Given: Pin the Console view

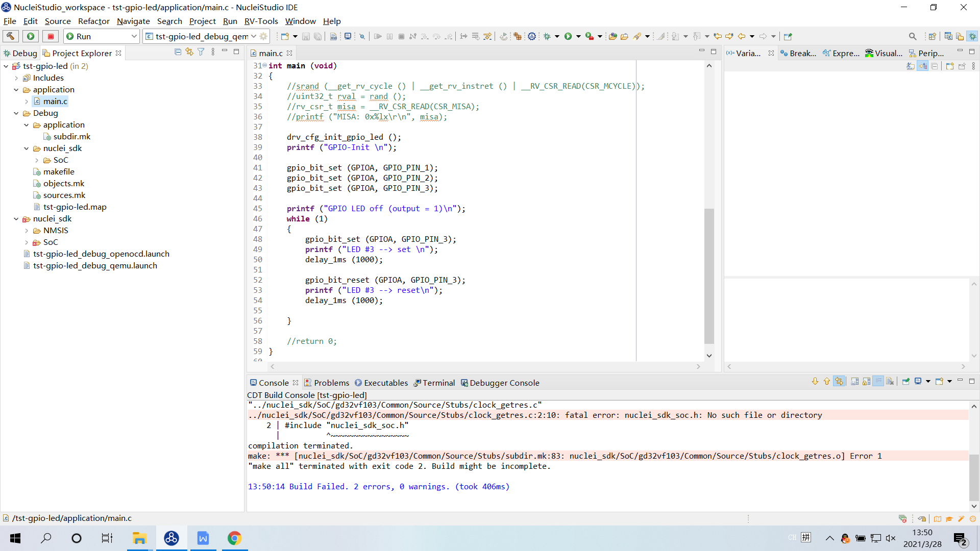Looking at the screenshot, I should 906,381.
